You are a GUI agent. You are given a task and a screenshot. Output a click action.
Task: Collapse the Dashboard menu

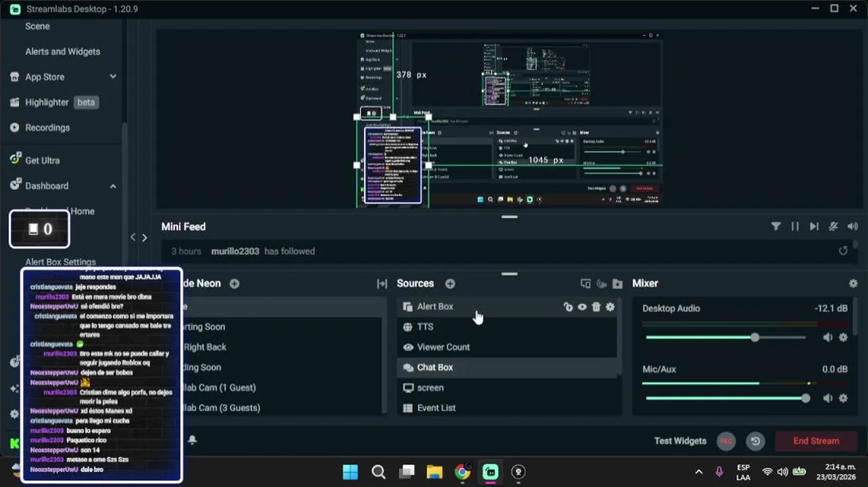click(x=113, y=186)
